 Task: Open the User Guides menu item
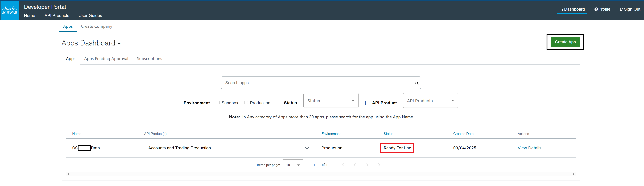90,15
